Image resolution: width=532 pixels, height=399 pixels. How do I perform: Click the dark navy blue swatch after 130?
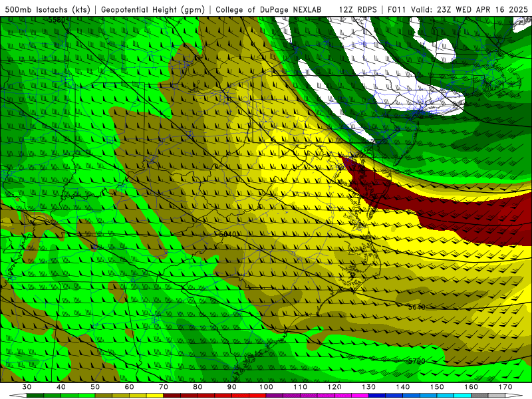377,396
